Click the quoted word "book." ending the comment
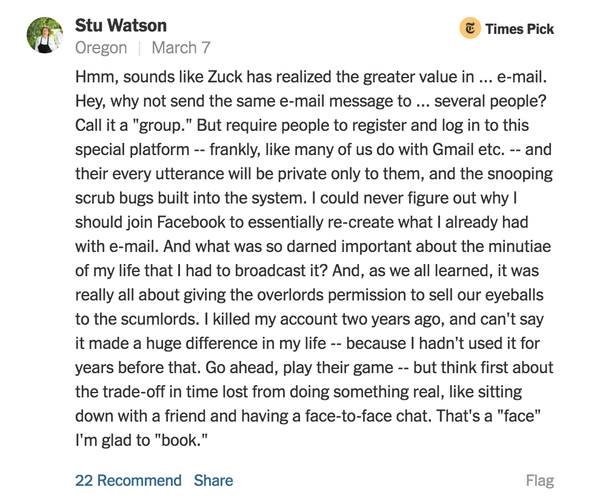 point(181,440)
